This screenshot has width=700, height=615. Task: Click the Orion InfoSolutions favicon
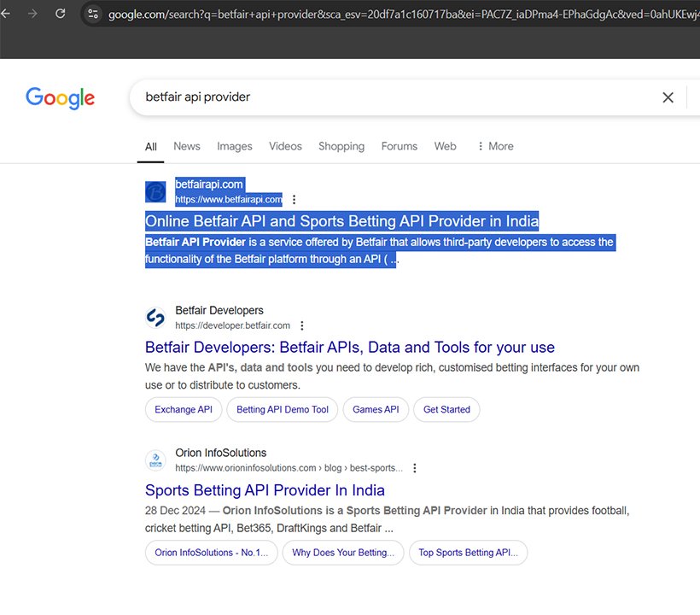coord(155,460)
